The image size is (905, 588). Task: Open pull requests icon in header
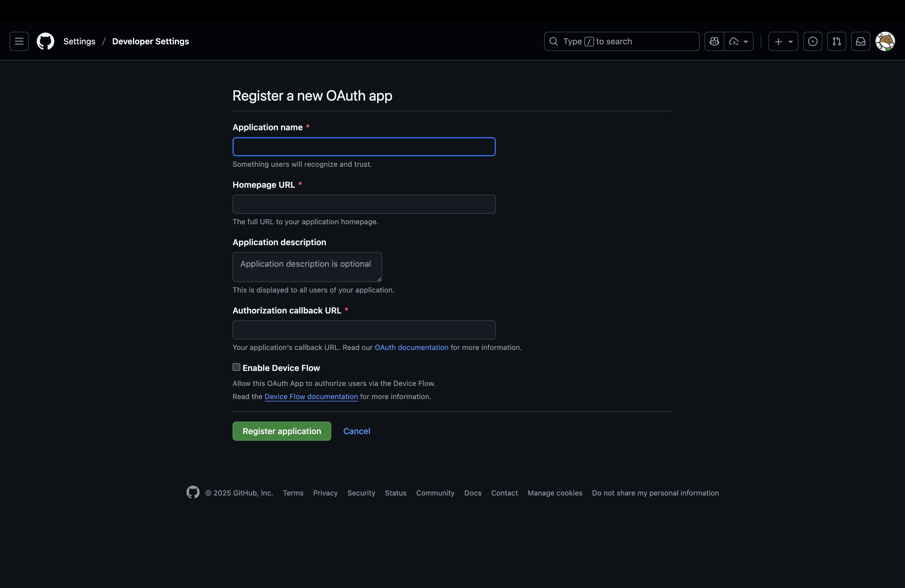tap(836, 41)
